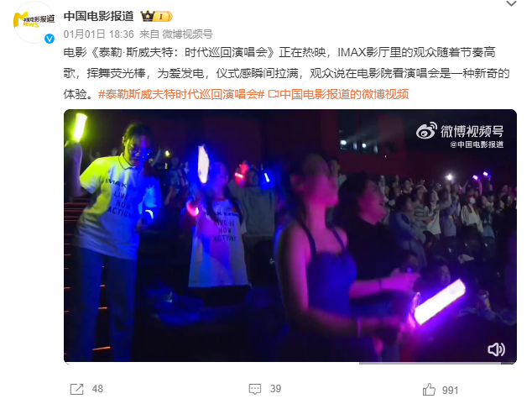This screenshot has height=404, width=532.
Task: Open the post timestamp 01月01日 18:36
Action: coord(99,34)
